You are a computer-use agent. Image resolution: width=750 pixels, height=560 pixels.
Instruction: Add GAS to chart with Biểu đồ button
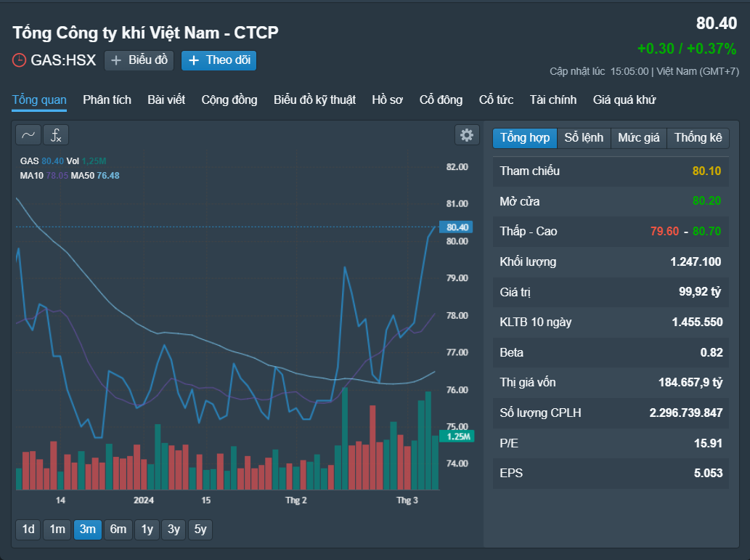click(139, 60)
